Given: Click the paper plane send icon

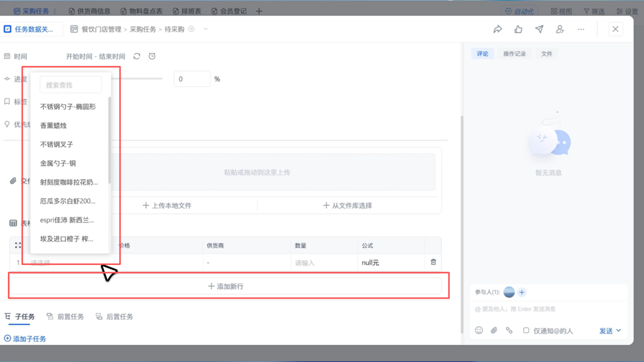Looking at the screenshot, I should click(539, 29).
